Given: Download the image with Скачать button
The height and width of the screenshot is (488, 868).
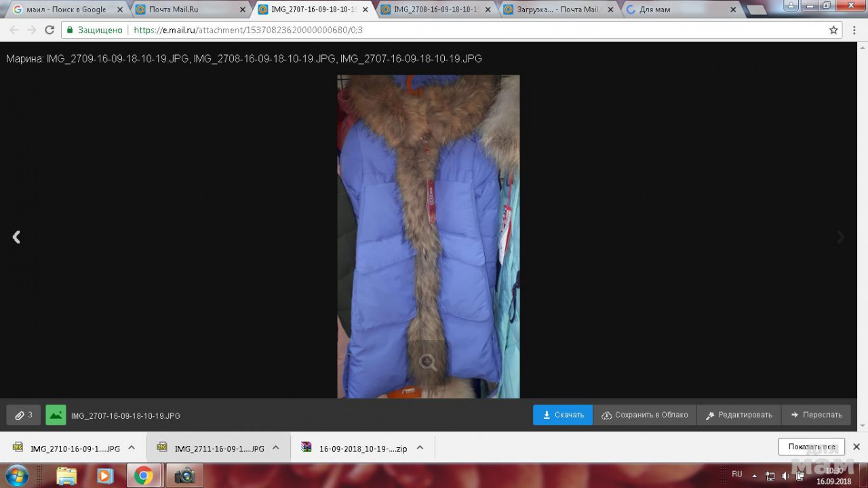Looking at the screenshot, I should click(563, 415).
